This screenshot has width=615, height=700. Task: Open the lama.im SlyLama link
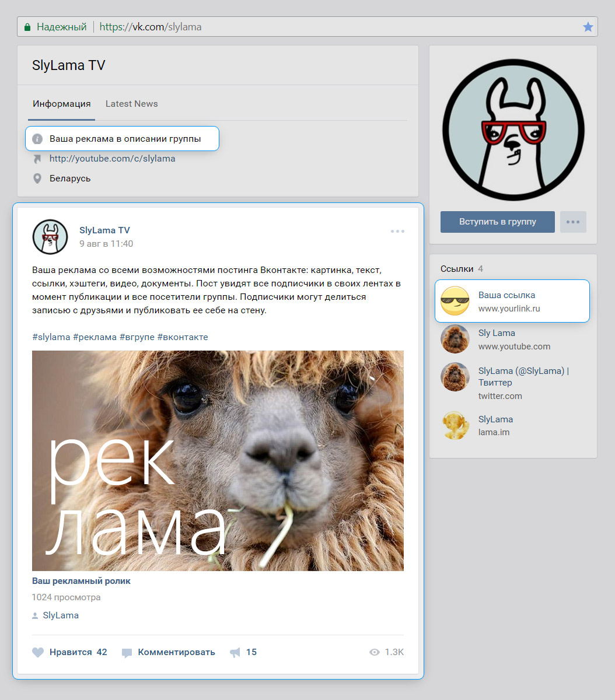[512, 426]
